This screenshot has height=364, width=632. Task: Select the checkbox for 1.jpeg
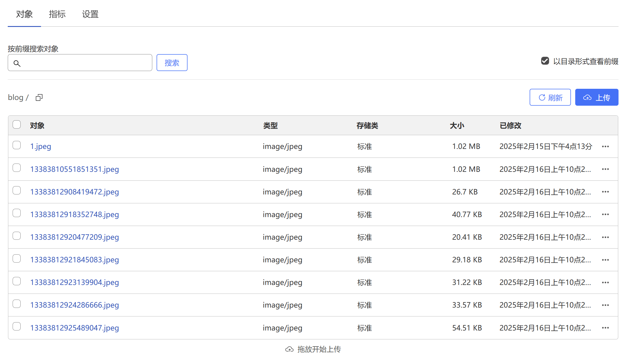(17, 145)
